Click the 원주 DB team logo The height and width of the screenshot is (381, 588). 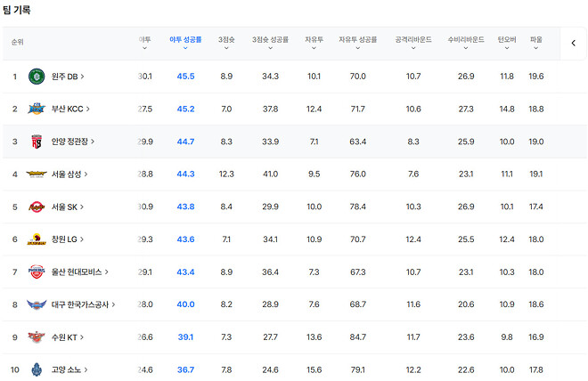(x=37, y=77)
